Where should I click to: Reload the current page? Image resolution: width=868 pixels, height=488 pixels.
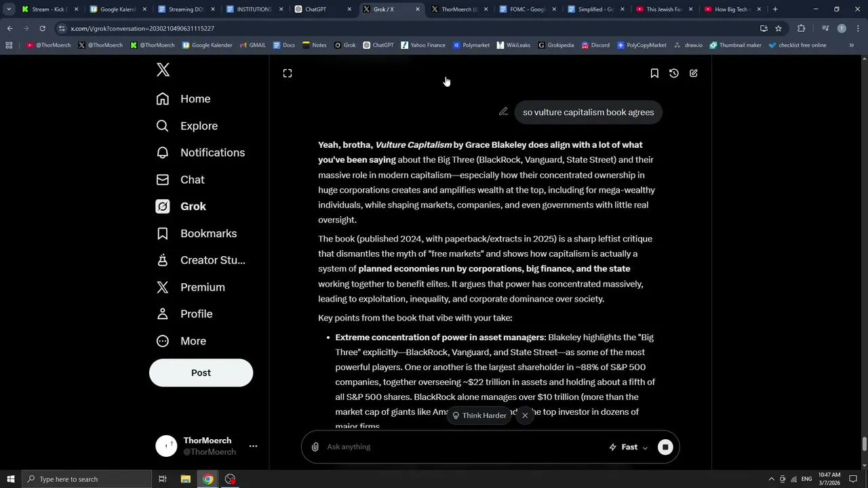(x=42, y=28)
